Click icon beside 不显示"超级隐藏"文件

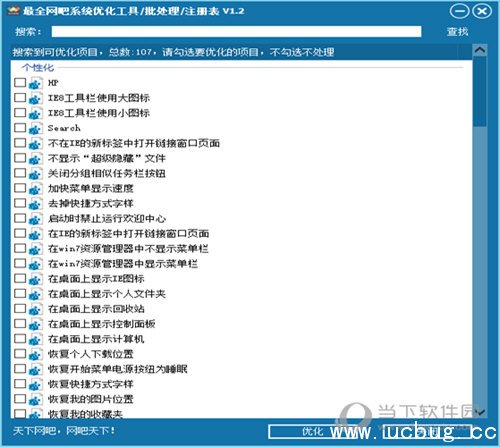(x=36, y=158)
